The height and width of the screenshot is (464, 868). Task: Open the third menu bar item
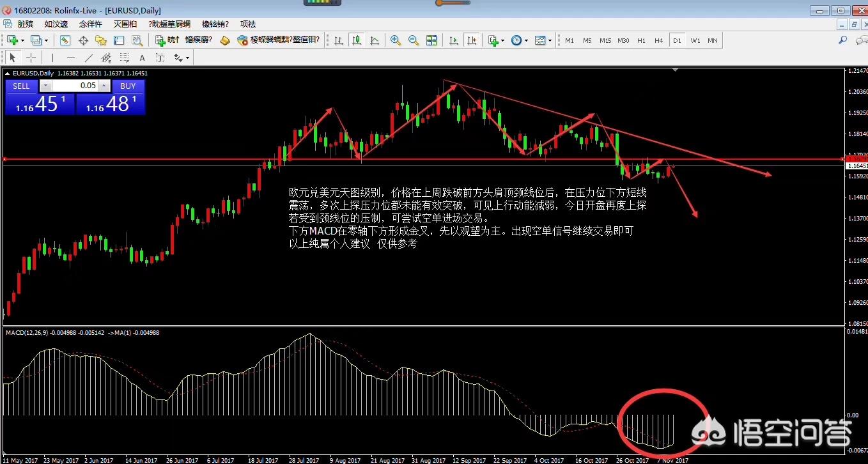coord(91,24)
